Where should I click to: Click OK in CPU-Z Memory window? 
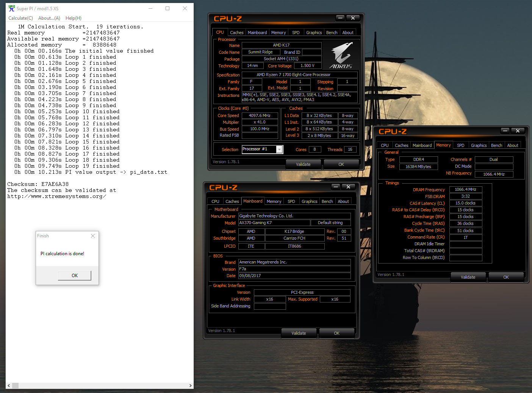506,277
